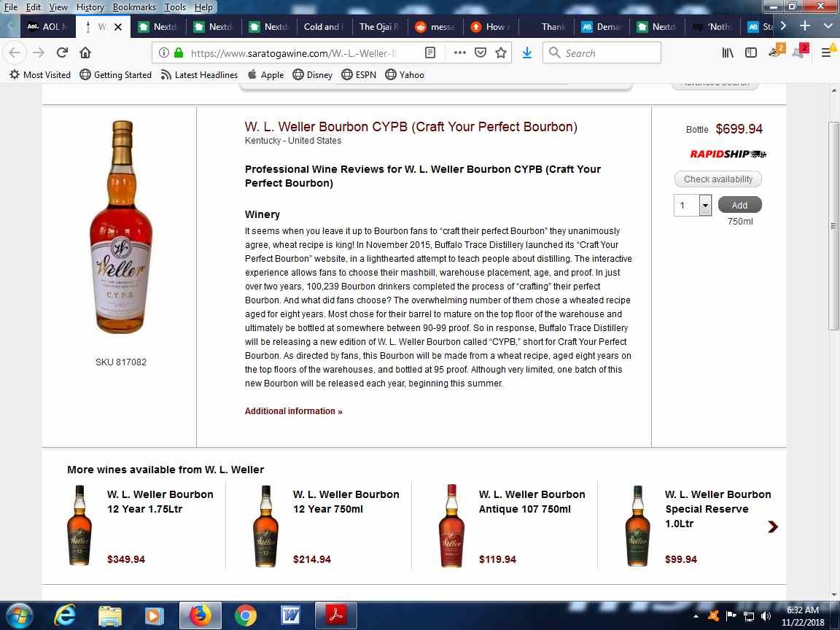Open Google Chrome from taskbar

click(x=245, y=616)
